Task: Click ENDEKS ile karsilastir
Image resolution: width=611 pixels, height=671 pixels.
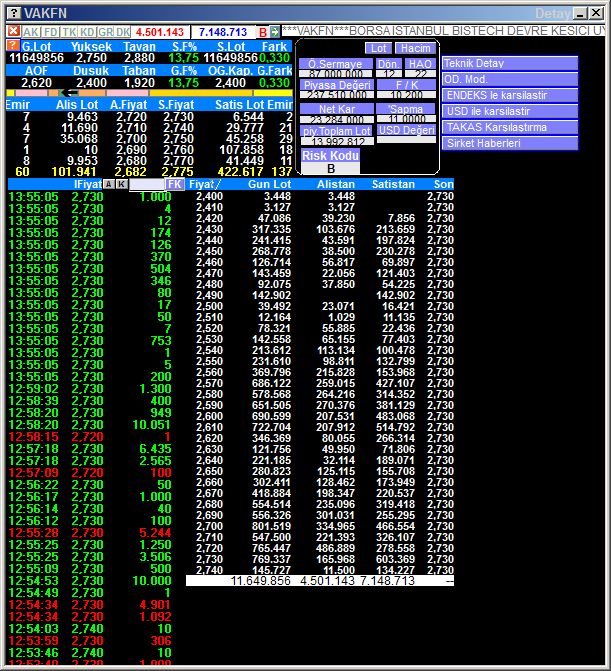Action: click(510, 95)
